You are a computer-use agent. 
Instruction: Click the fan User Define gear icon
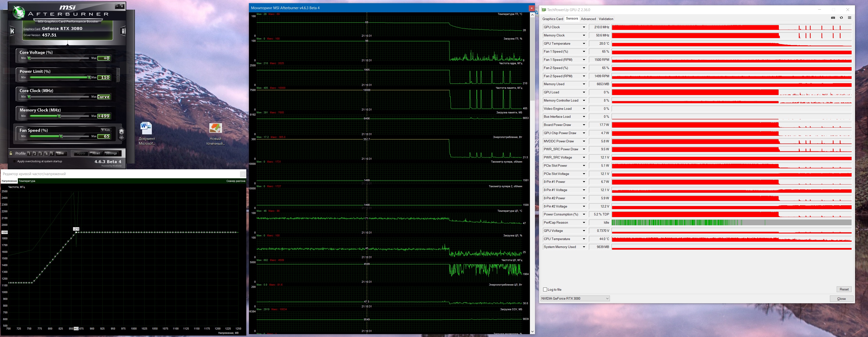click(121, 133)
